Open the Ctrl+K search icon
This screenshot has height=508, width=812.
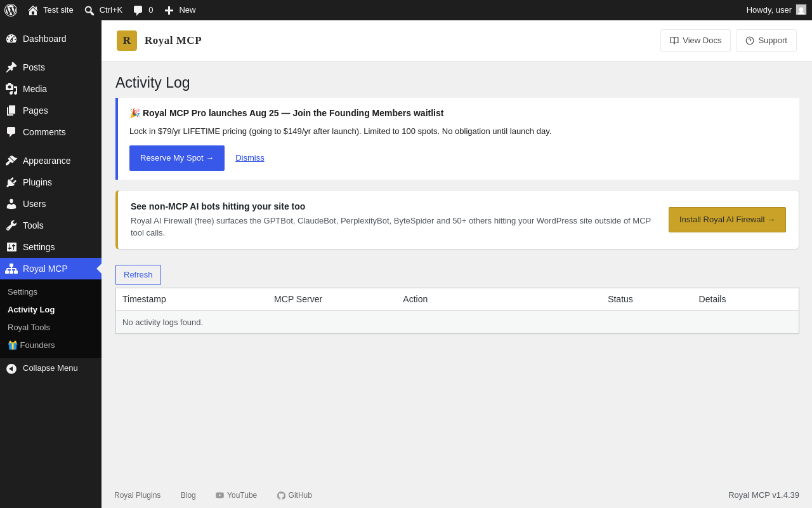click(89, 10)
